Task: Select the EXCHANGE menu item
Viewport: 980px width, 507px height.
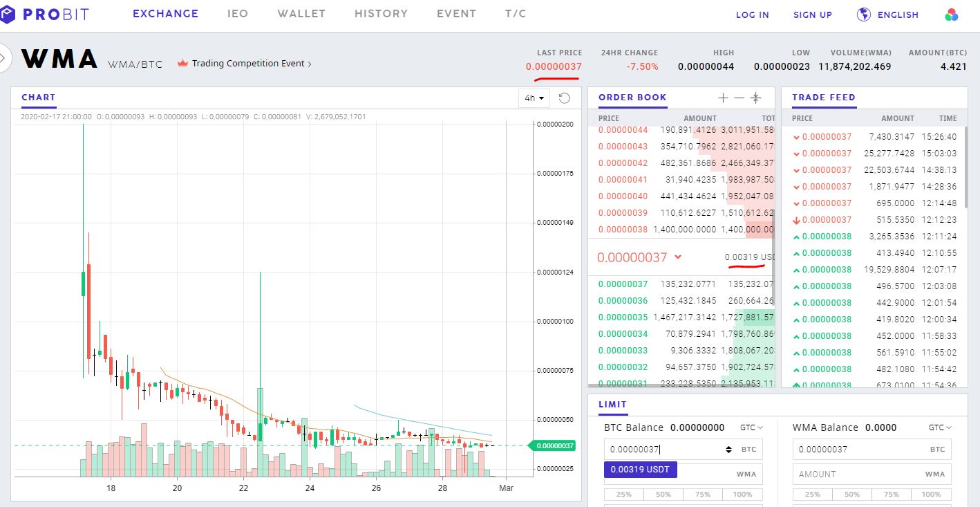Action: click(x=165, y=13)
